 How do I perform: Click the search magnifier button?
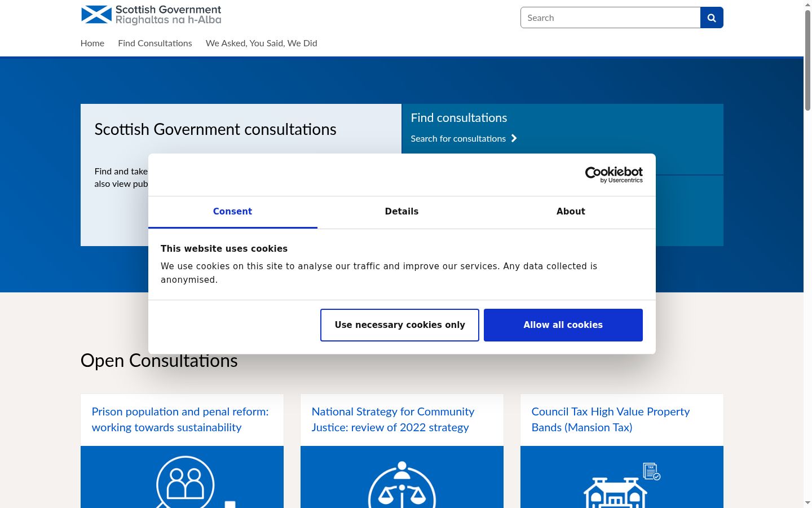712,17
